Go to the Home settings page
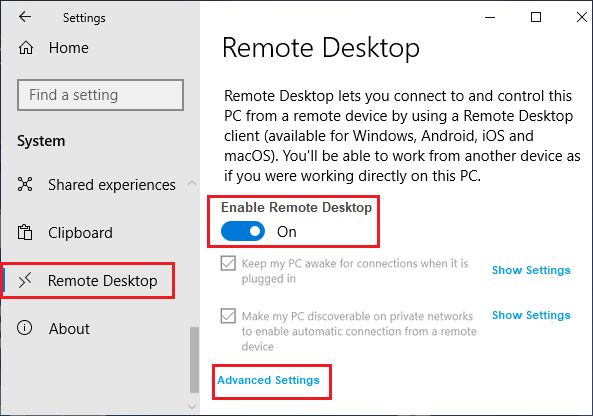Screen dimensions: 593x416 (68, 48)
